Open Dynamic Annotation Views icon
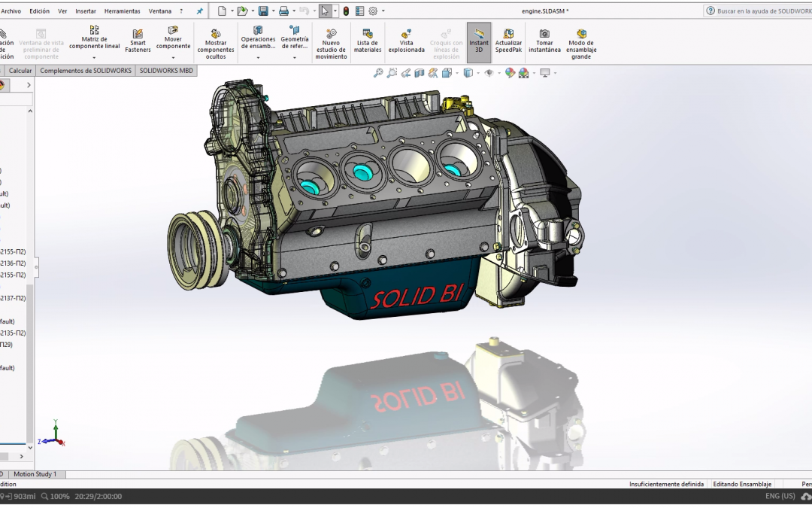Screen dimensions: 812x508 pos(432,73)
